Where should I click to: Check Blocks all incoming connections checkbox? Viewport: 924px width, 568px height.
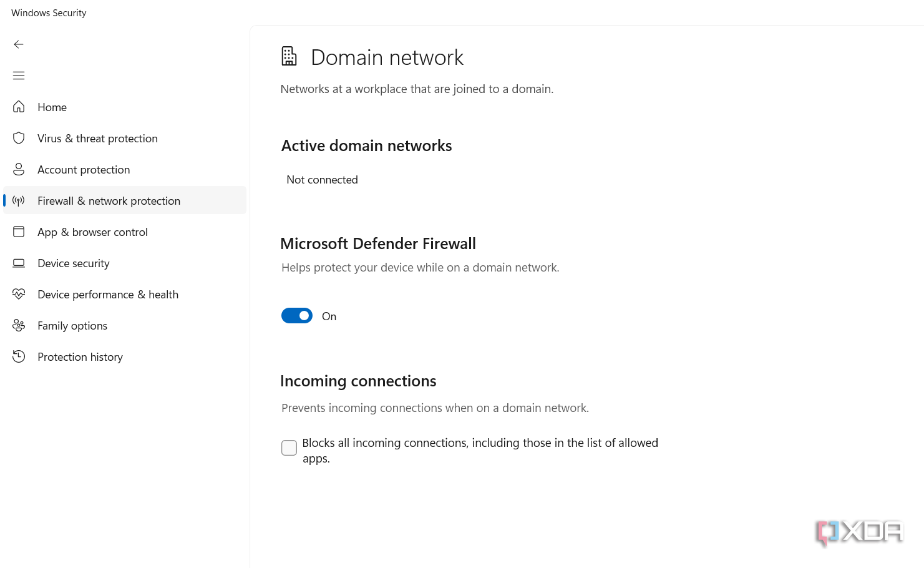[x=289, y=448]
